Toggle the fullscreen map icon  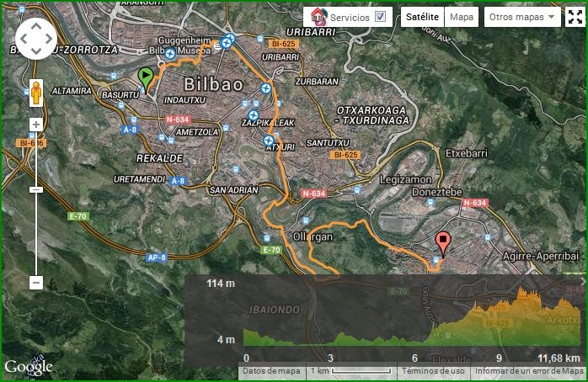tap(575, 17)
